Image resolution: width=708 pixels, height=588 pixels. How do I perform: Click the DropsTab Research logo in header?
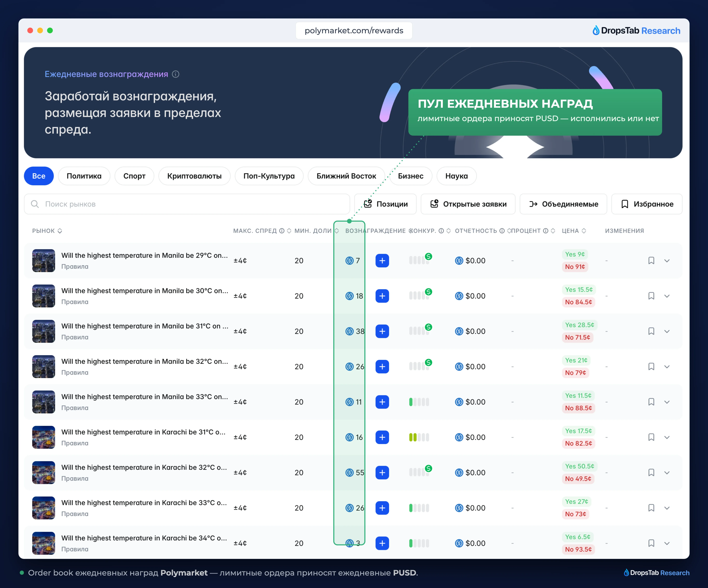(x=636, y=31)
